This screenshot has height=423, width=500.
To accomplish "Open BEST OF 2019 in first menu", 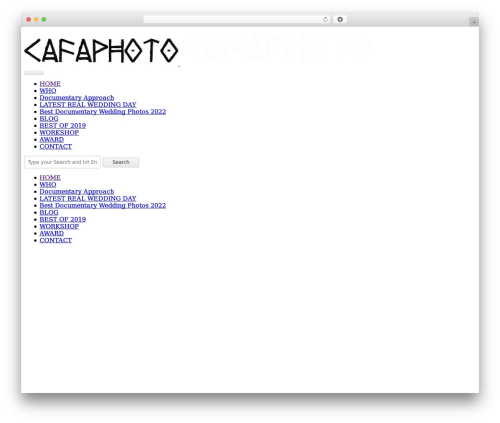I will (63, 126).
